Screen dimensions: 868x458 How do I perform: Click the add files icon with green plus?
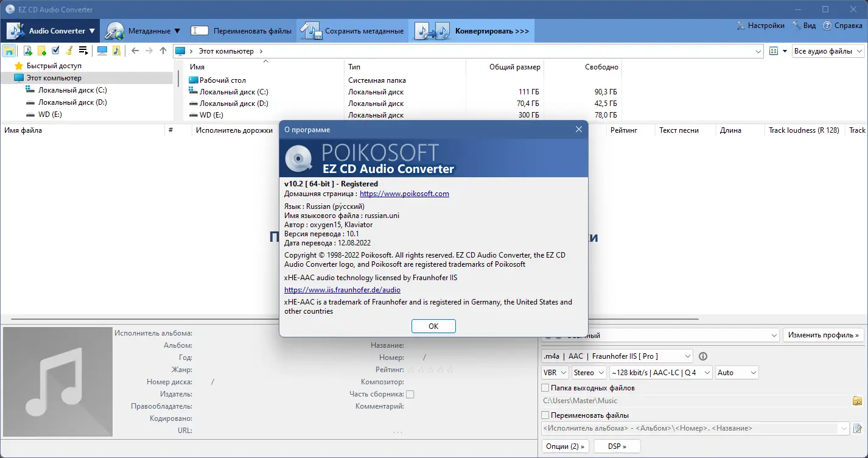(x=27, y=51)
